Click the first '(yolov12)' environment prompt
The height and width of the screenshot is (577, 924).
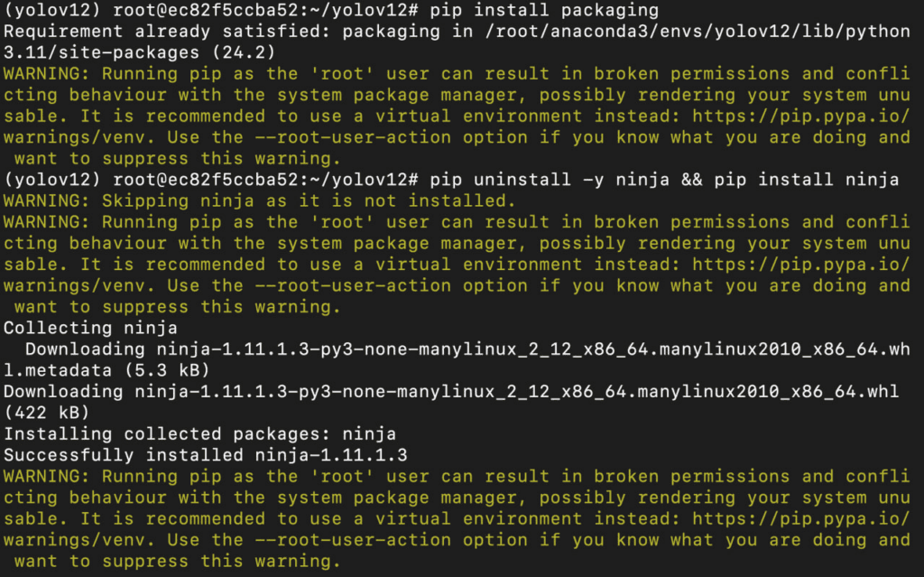point(51,10)
